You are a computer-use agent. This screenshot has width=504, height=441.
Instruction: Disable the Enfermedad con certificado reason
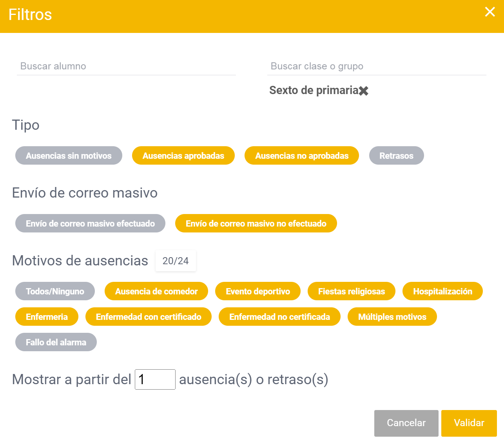(149, 316)
